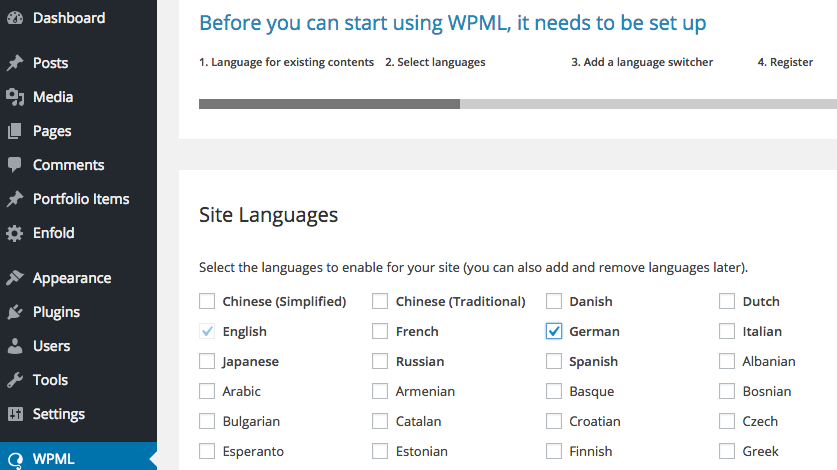Click the greyed English checkbox
Image resolution: width=837 pixels, height=470 pixels.
pyautogui.click(x=207, y=331)
